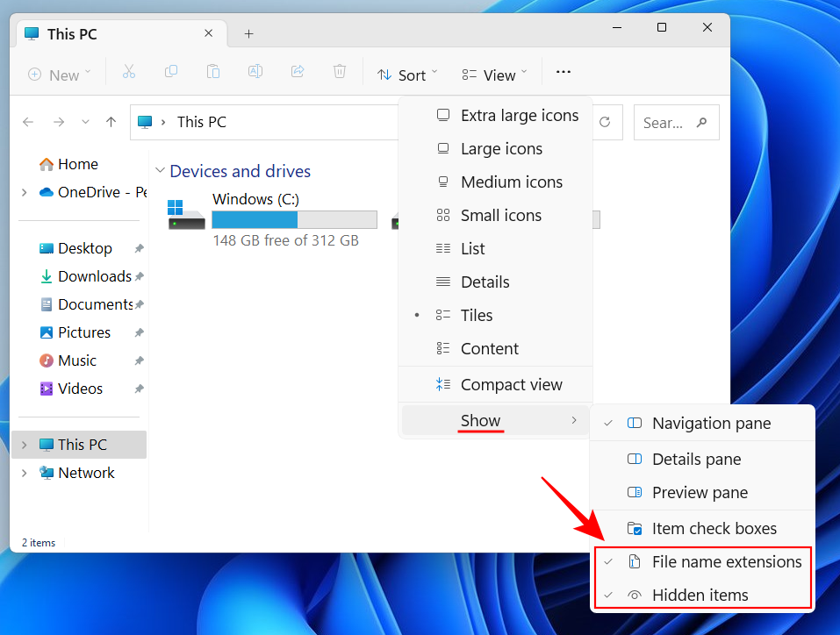Click the See more ellipsis button
This screenshot has height=635, width=840.
pos(563,72)
